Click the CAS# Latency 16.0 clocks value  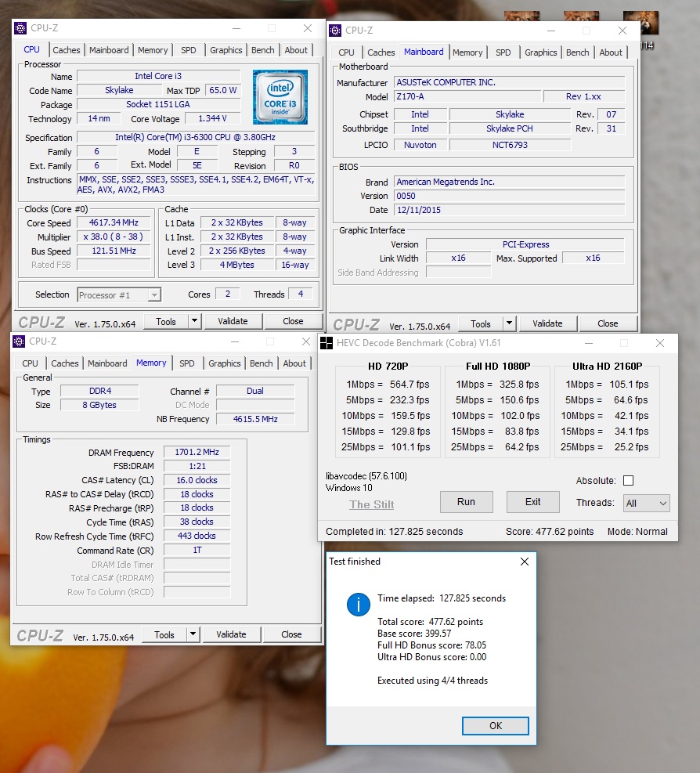[x=197, y=480]
